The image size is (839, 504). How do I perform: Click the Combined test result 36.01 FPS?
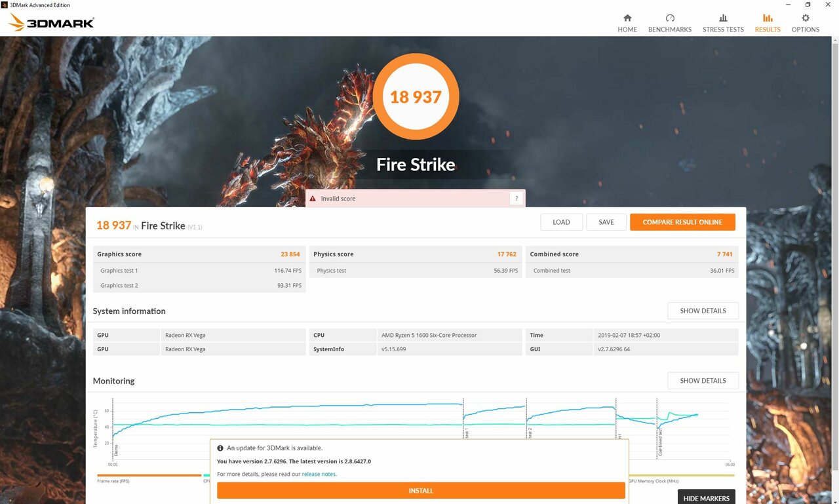click(x=722, y=271)
